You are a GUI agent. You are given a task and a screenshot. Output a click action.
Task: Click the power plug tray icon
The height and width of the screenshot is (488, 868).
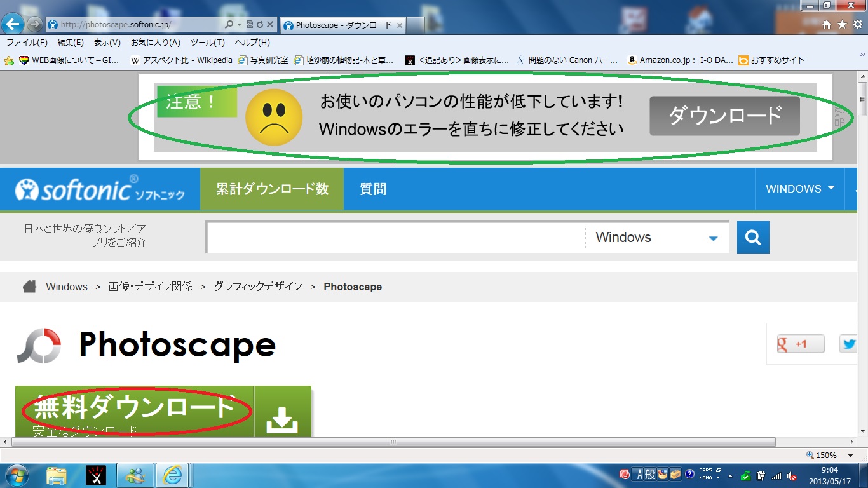click(x=761, y=476)
